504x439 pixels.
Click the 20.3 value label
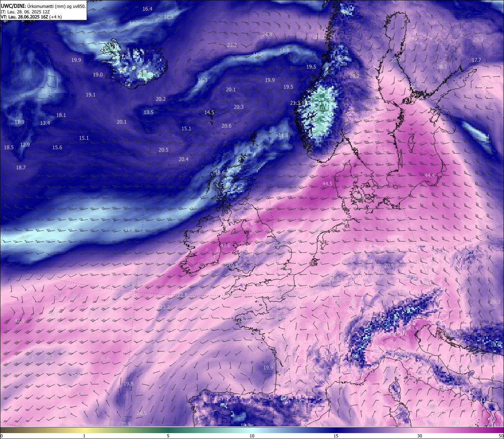pyautogui.click(x=239, y=107)
